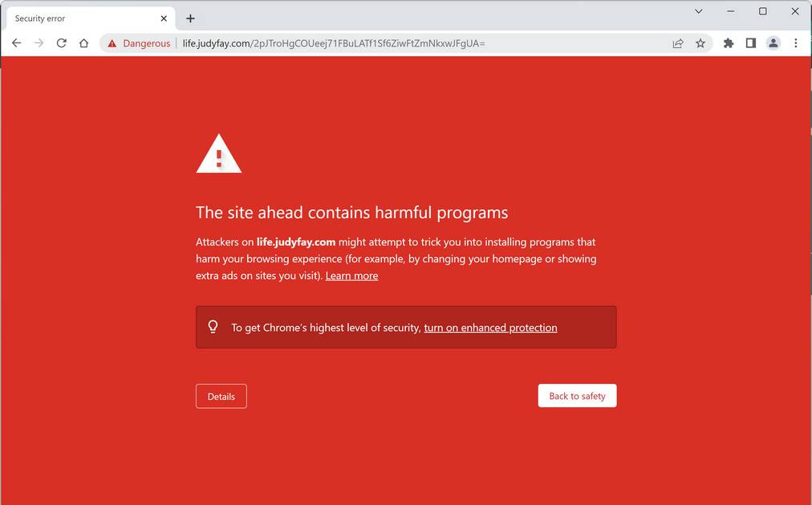Click the Back to safety button
This screenshot has width=812, height=505.
click(577, 396)
